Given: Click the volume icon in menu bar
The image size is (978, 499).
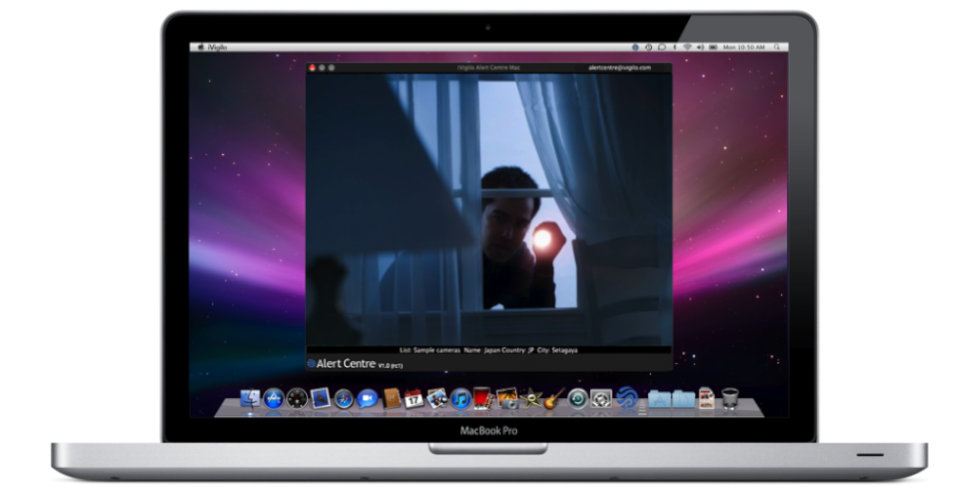Looking at the screenshot, I should [700, 47].
